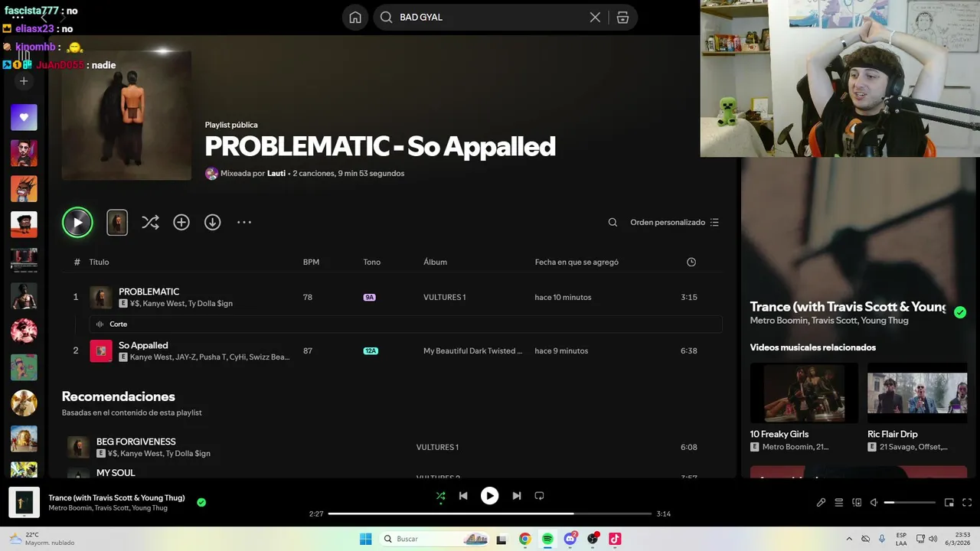Open the Browse icon beside search bar
980x551 pixels.
tap(622, 18)
